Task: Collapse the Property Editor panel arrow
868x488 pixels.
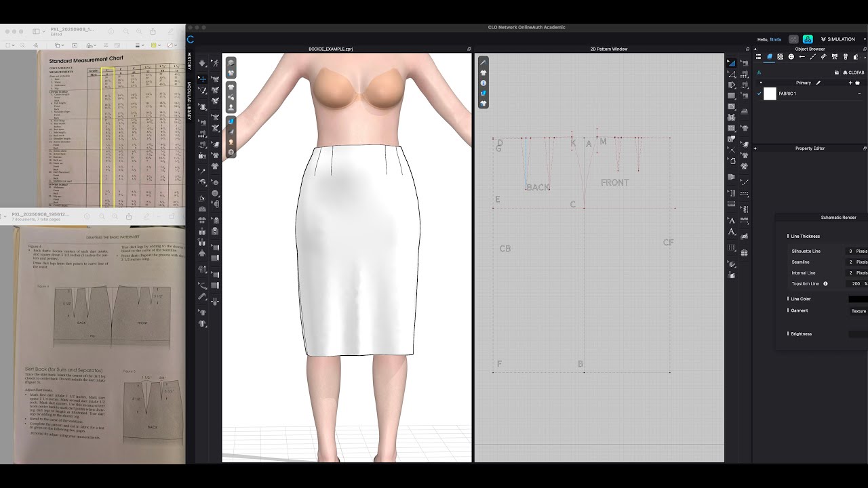Action: [x=755, y=148]
